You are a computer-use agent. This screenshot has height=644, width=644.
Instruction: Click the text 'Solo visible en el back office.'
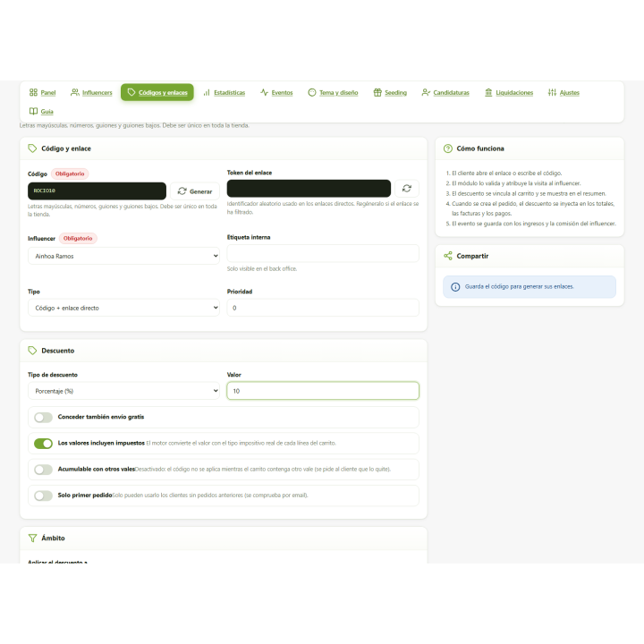point(262,268)
